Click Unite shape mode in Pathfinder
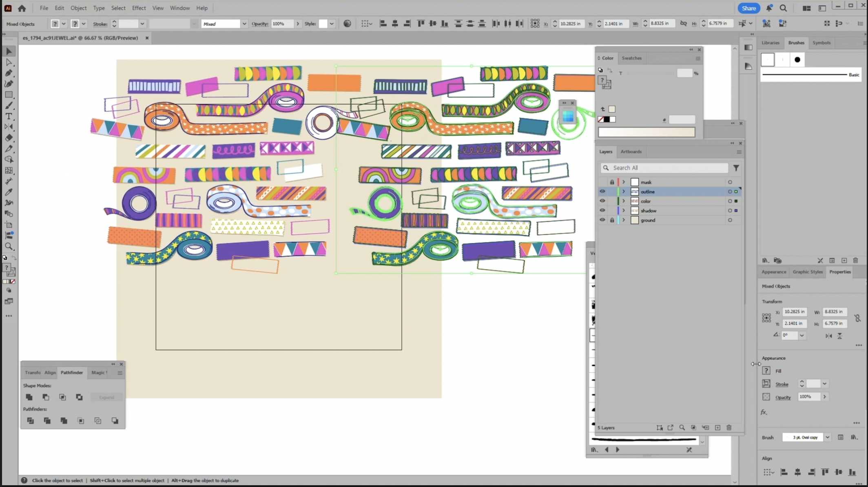This screenshot has height=487, width=868. 29,397
